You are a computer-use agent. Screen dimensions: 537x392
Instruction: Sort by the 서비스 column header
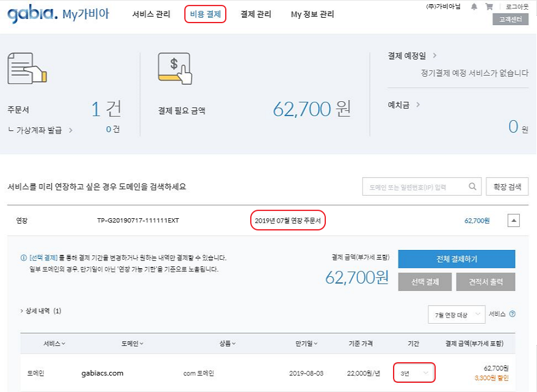point(54,343)
